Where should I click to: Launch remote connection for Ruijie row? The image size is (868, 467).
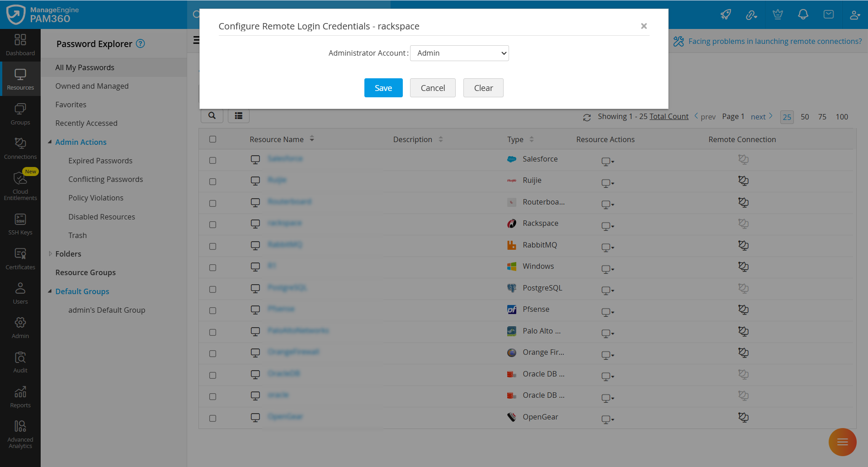point(743,181)
